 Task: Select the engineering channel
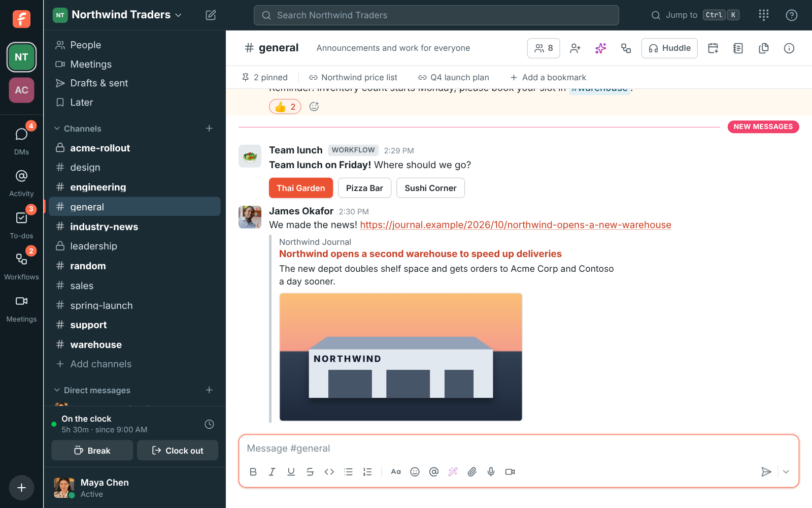pos(134,187)
